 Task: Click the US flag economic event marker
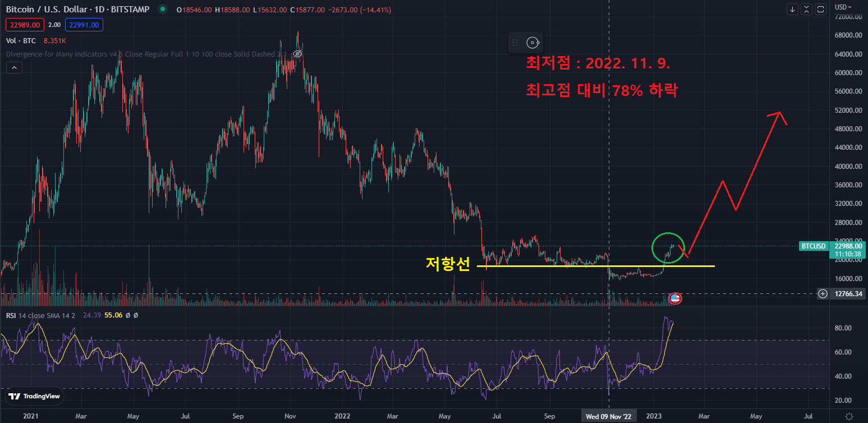pos(675,298)
